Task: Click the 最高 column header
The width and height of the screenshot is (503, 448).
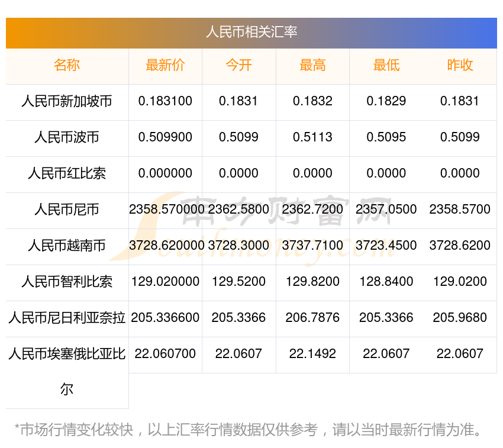Action: (312, 66)
